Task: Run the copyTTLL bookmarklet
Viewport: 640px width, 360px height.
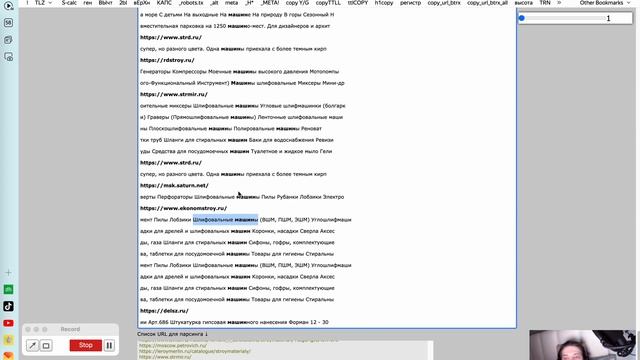Action: pyautogui.click(x=328, y=2)
